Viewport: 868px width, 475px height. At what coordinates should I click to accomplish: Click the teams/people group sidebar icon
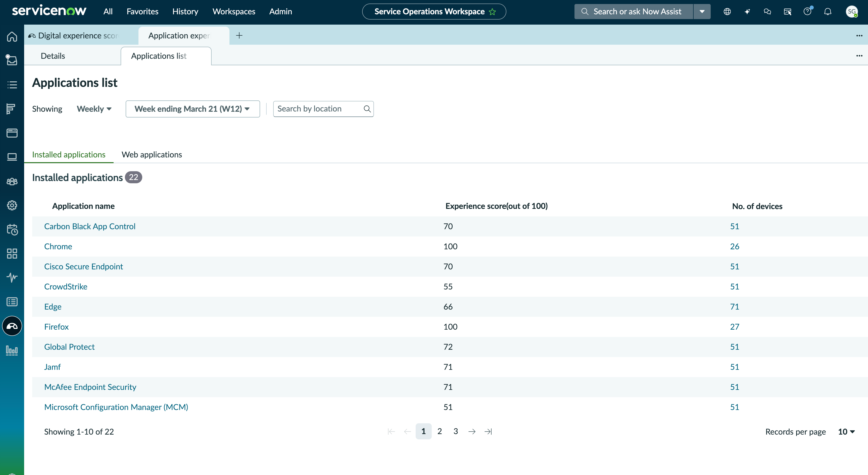(12, 182)
